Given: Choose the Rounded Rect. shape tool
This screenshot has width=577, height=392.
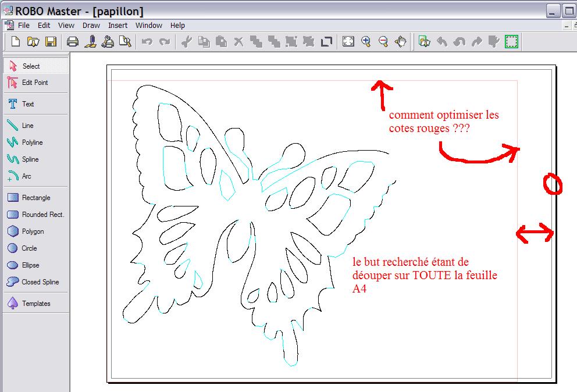Looking at the screenshot, I should tap(42, 215).
